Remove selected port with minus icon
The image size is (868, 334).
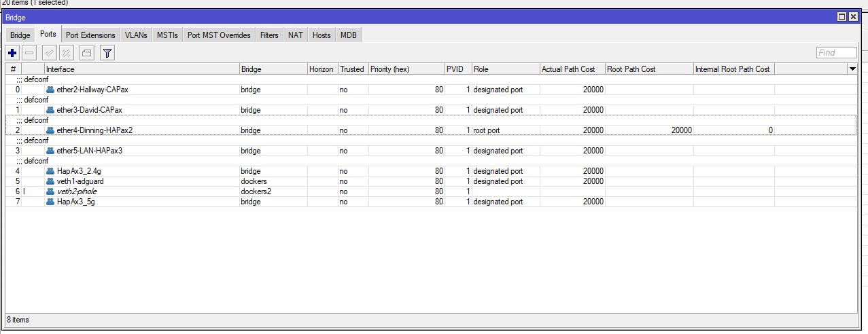(x=29, y=52)
